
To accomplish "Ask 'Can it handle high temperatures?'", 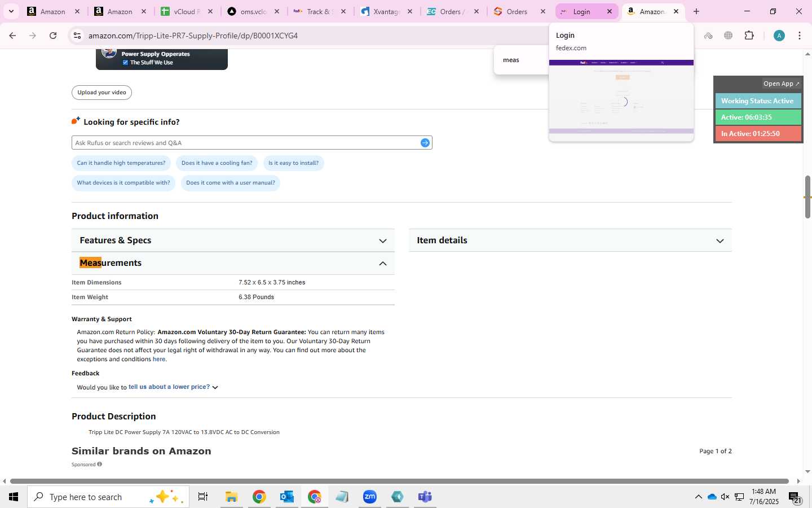I will pyautogui.click(x=121, y=163).
